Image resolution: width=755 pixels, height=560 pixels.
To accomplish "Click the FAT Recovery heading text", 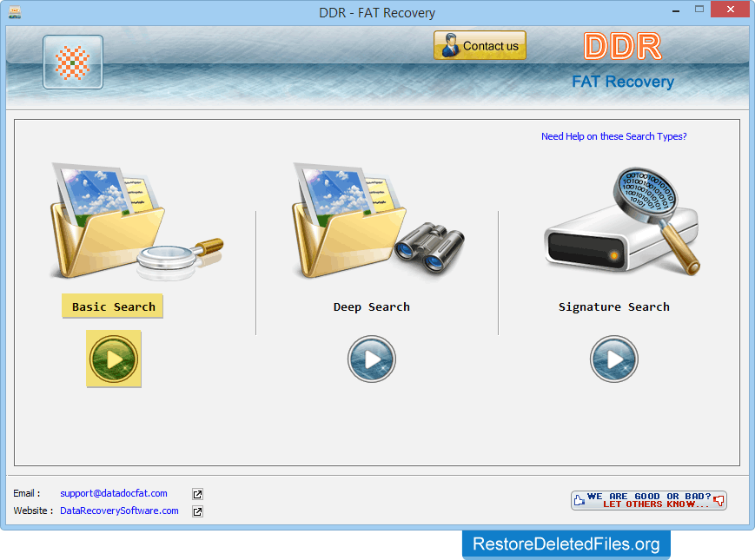I will tap(623, 82).
